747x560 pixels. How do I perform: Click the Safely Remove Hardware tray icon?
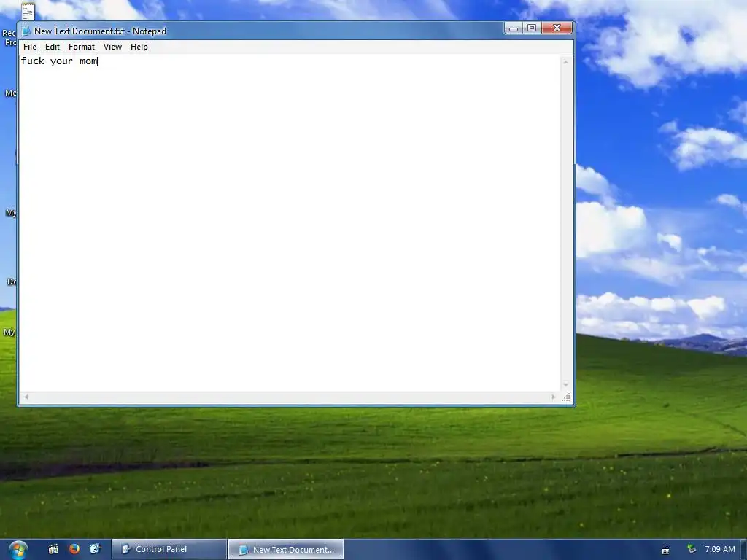coord(692,549)
